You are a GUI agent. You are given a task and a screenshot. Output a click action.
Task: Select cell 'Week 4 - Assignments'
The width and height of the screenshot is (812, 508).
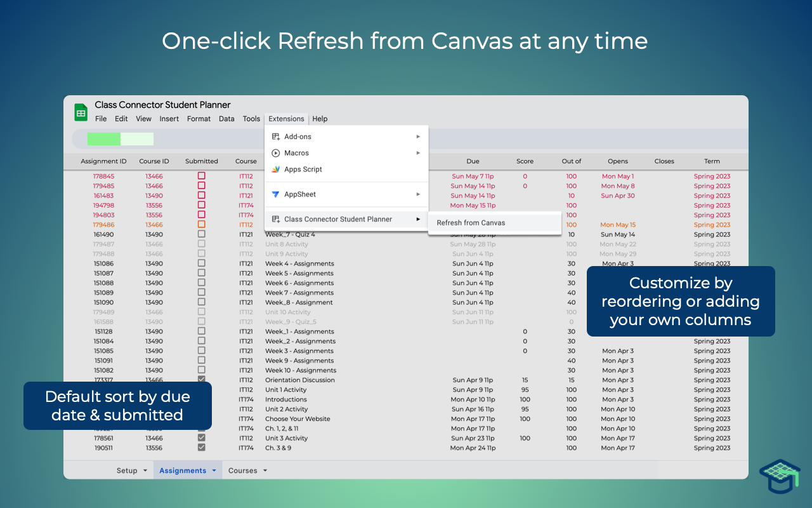coord(299,264)
